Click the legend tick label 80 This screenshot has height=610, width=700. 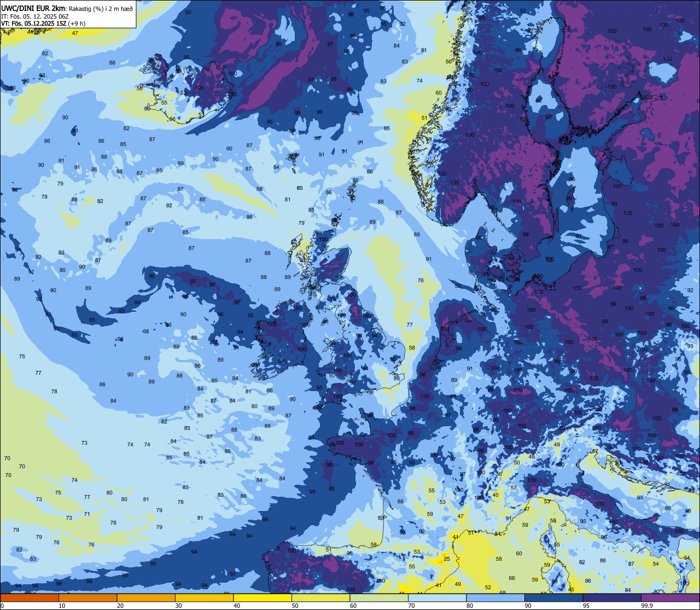pyautogui.click(x=470, y=606)
